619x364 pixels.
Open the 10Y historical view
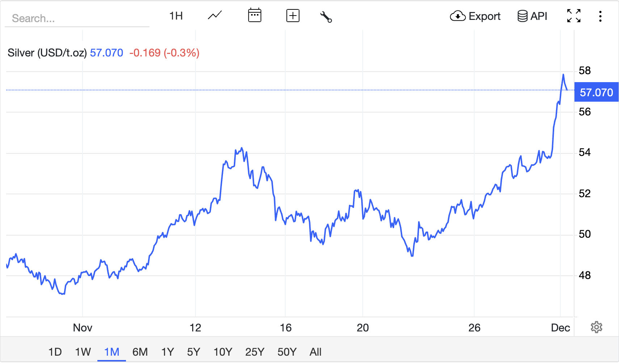pos(222,351)
